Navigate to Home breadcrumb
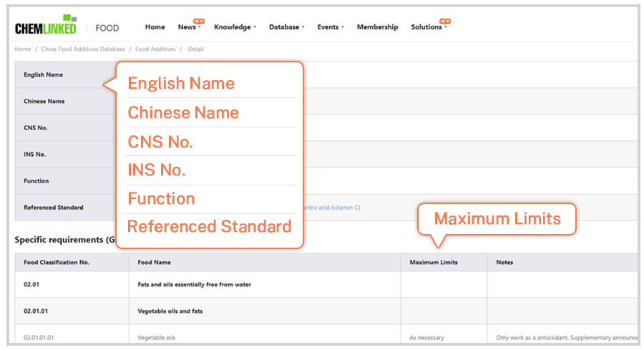The width and height of the screenshot is (644, 350). click(23, 49)
